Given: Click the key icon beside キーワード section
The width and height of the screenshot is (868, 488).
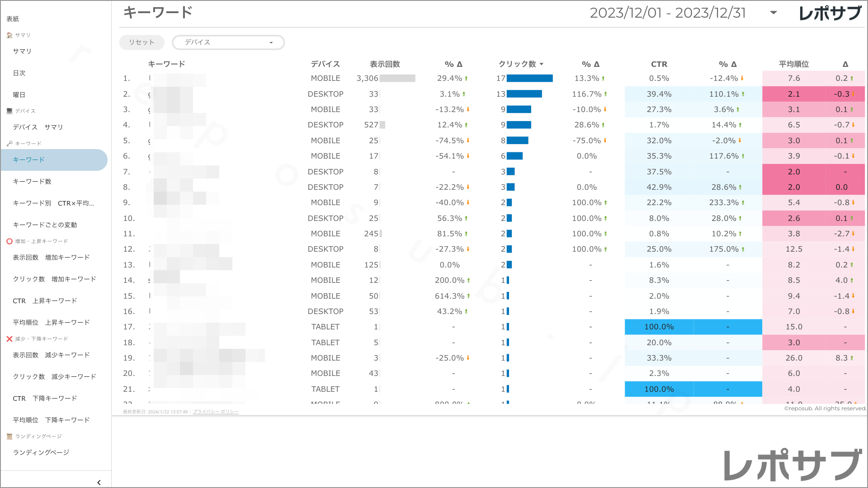Looking at the screenshot, I should (x=9, y=144).
